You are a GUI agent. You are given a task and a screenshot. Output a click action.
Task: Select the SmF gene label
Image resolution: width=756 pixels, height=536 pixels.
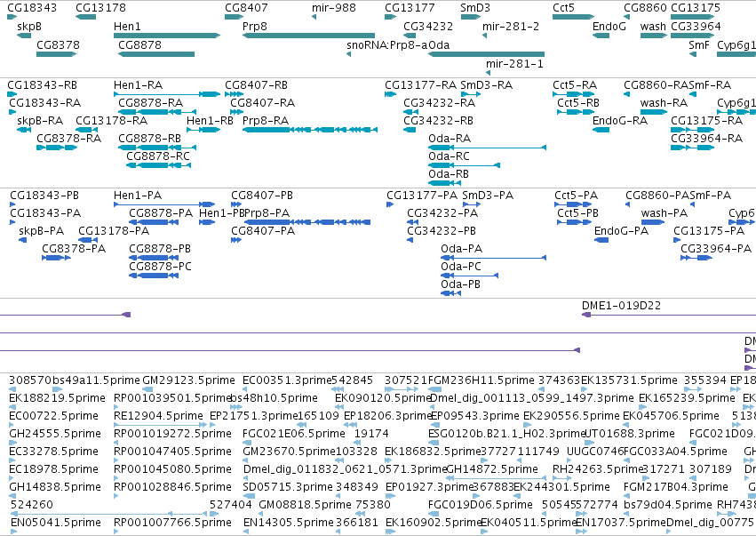tap(699, 44)
